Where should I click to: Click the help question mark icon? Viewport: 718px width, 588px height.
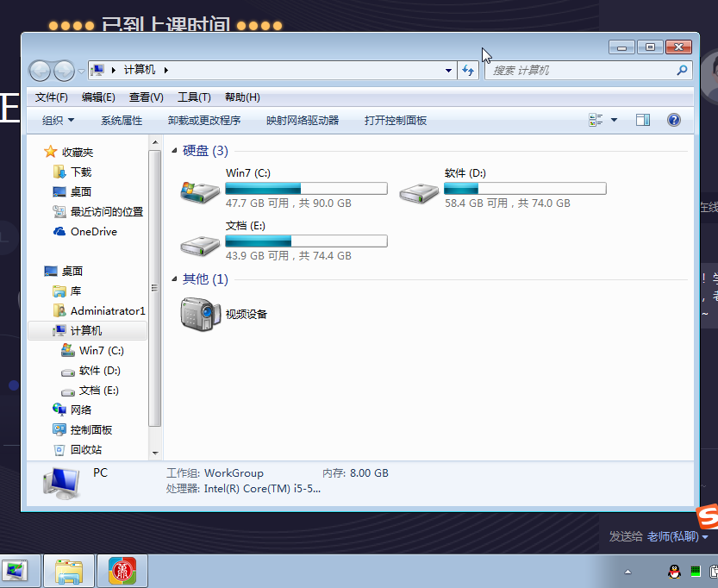point(674,120)
